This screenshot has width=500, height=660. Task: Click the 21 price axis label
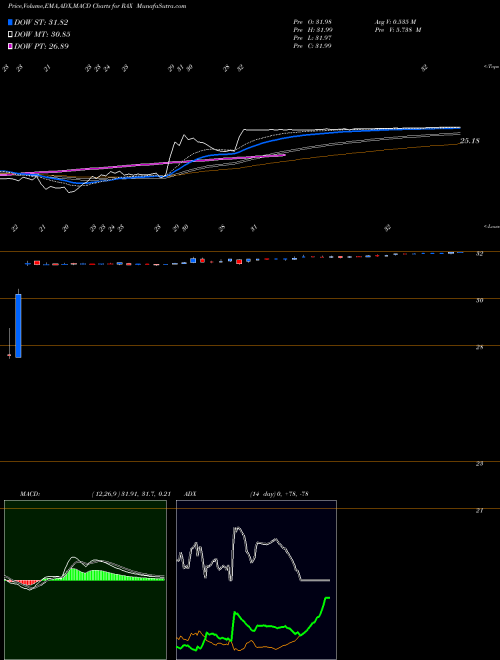click(479, 511)
